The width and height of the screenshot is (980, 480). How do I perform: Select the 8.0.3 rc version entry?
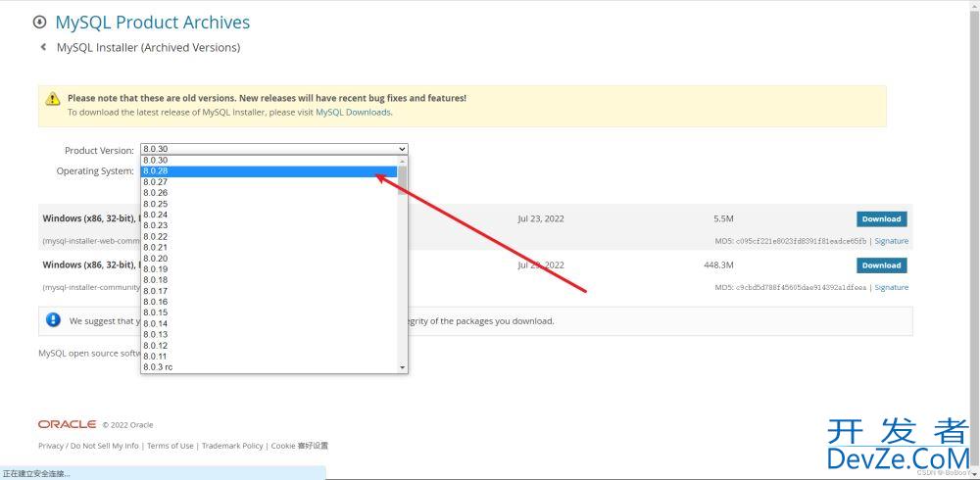(269, 367)
